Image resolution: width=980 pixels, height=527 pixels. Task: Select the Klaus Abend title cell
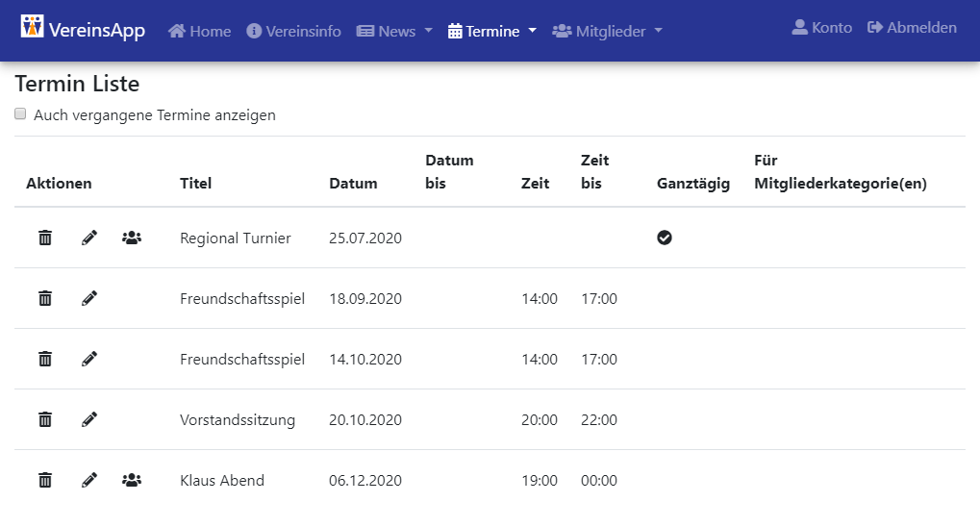point(222,481)
